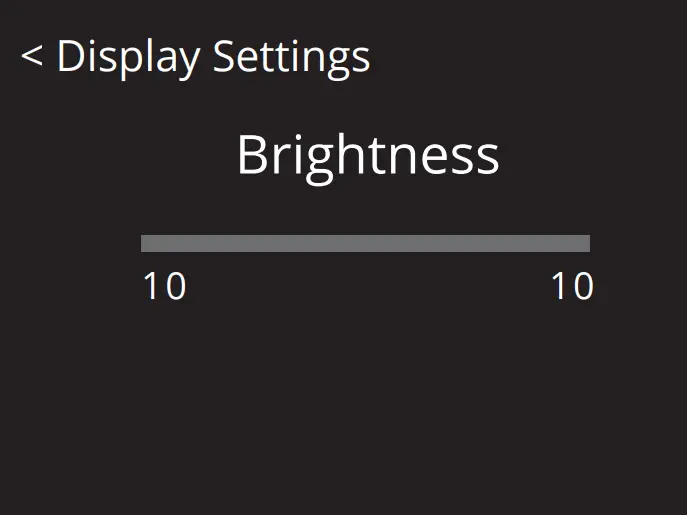Click the Brightness heading text
This screenshot has width=687, height=515.
(367, 156)
